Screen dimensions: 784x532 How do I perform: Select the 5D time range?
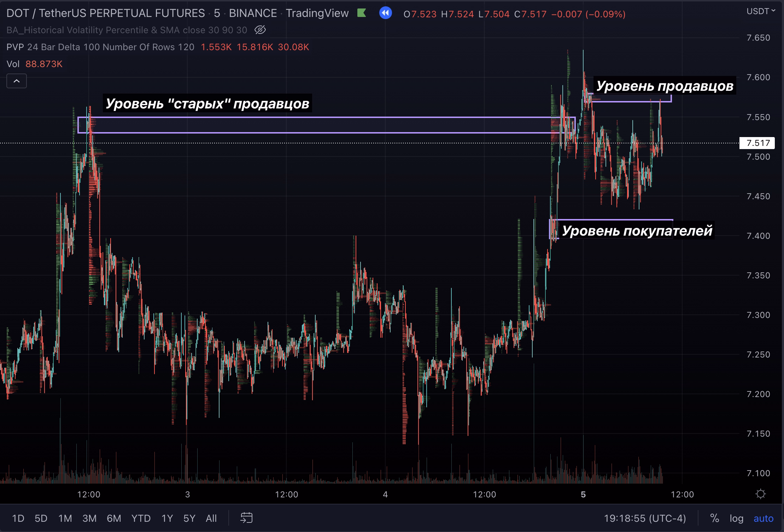(x=41, y=518)
